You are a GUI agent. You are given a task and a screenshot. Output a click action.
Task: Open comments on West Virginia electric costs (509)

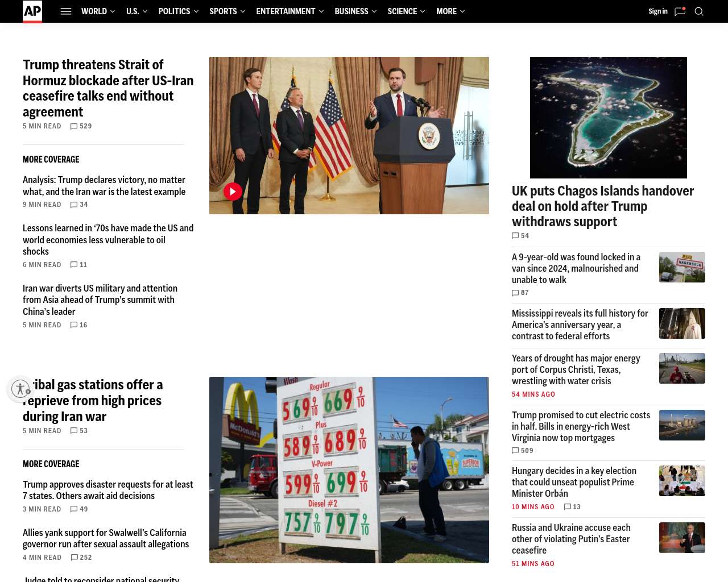point(523,451)
